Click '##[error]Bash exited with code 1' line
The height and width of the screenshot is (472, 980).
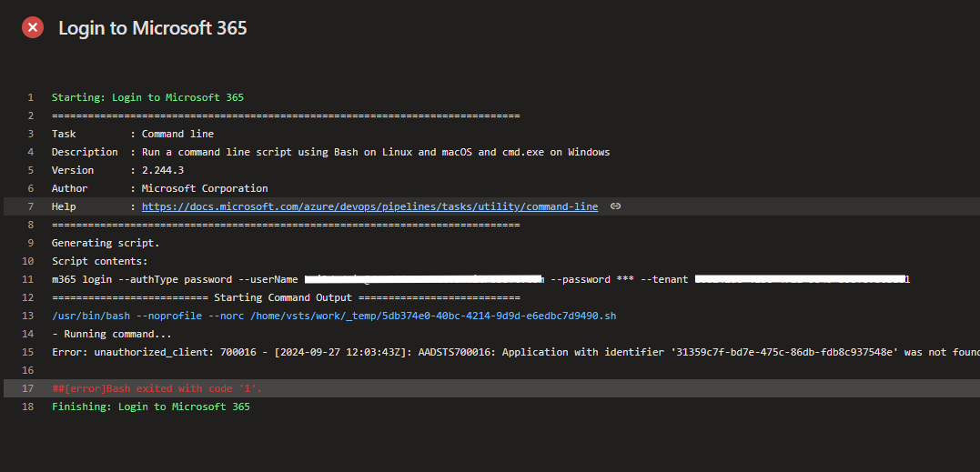coord(157,388)
